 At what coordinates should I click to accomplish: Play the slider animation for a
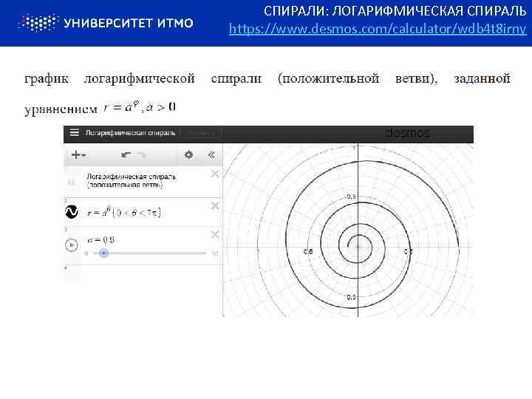[72, 245]
